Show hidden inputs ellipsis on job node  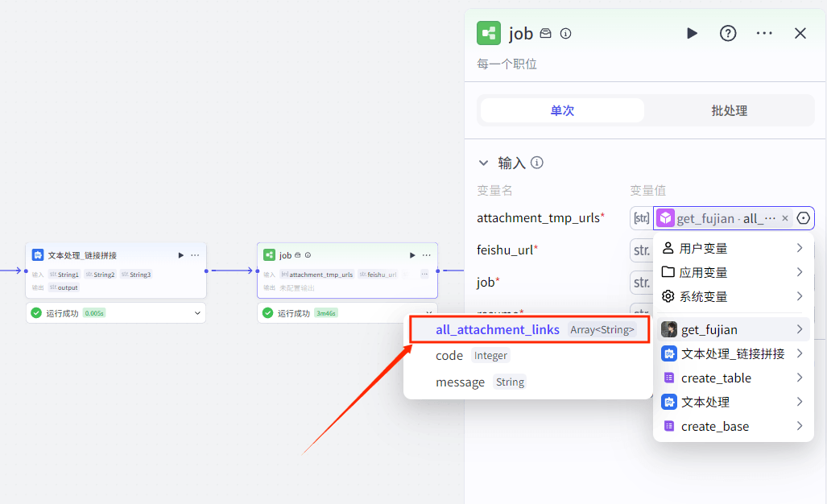click(x=424, y=275)
